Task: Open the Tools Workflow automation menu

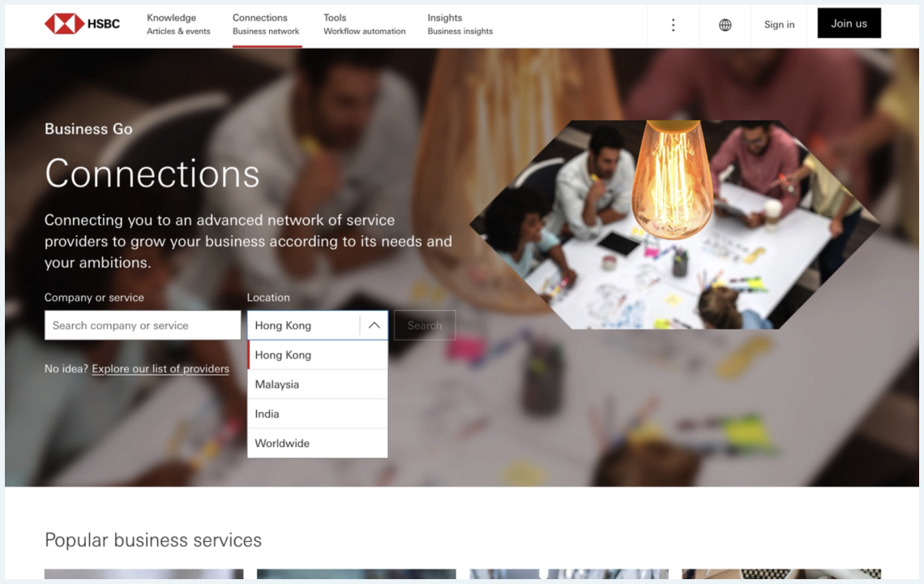Action: [x=364, y=24]
